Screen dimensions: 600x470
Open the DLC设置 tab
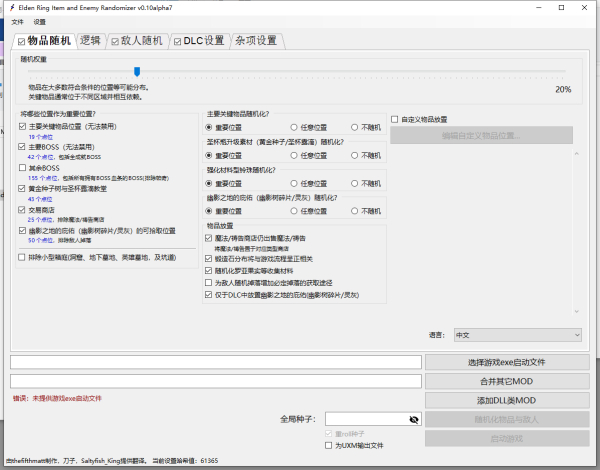click(200, 41)
